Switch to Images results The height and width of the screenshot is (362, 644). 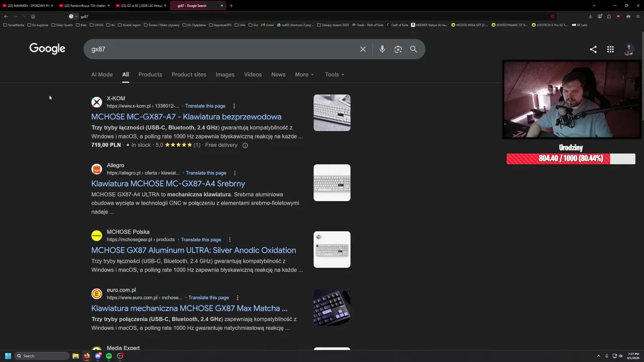click(x=225, y=74)
